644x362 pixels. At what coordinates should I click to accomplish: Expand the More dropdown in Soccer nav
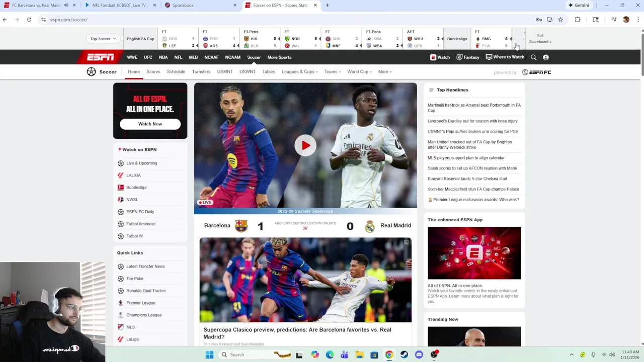[x=385, y=72]
